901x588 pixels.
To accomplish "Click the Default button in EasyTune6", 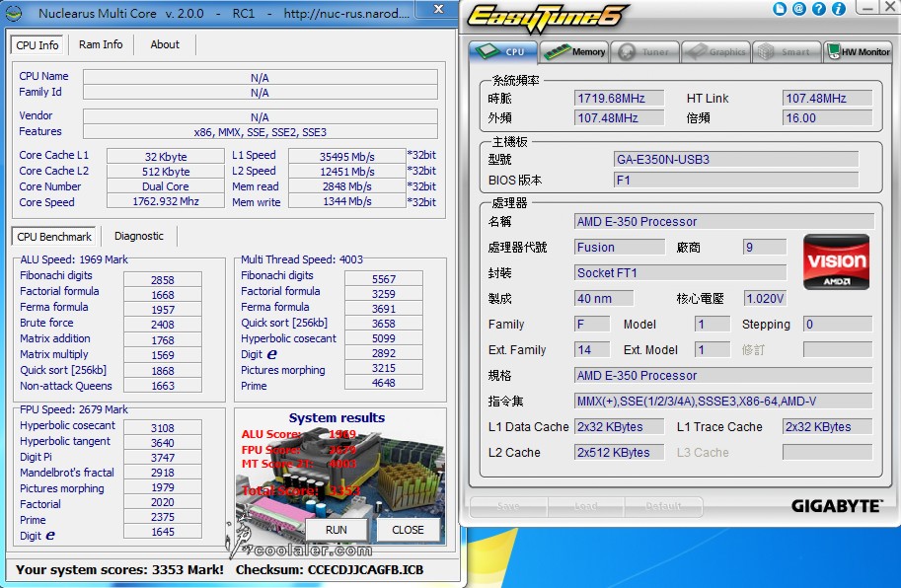I will pyautogui.click(x=663, y=506).
